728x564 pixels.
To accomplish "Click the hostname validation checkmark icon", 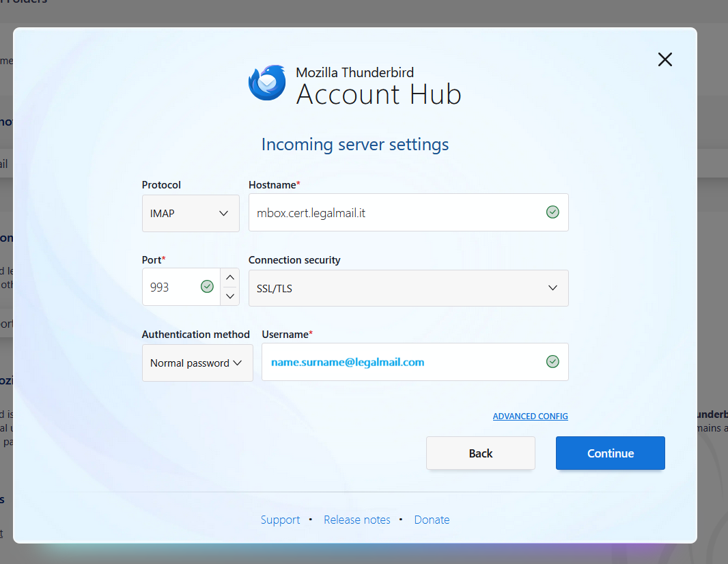I will pyautogui.click(x=552, y=212).
